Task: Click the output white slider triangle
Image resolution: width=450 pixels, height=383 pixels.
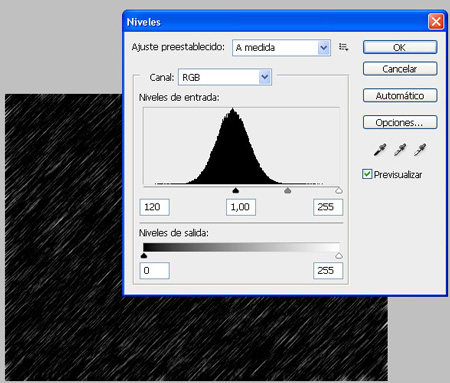Action: coord(339,256)
